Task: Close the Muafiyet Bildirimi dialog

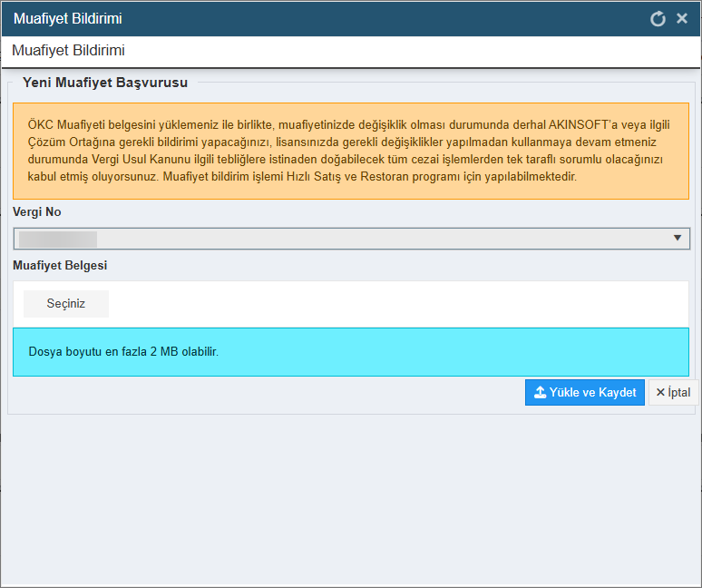Action: click(x=682, y=18)
